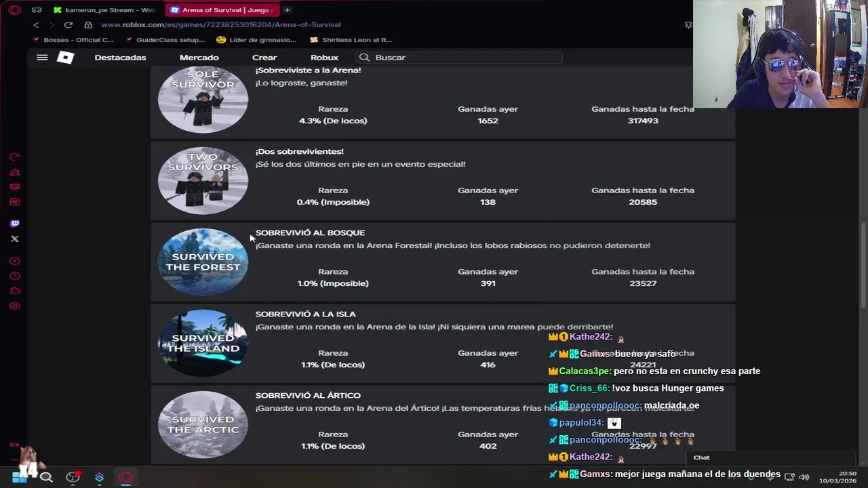This screenshot has height=488, width=868.
Task: Click the site security padlock icon
Action: (x=88, y=25)
